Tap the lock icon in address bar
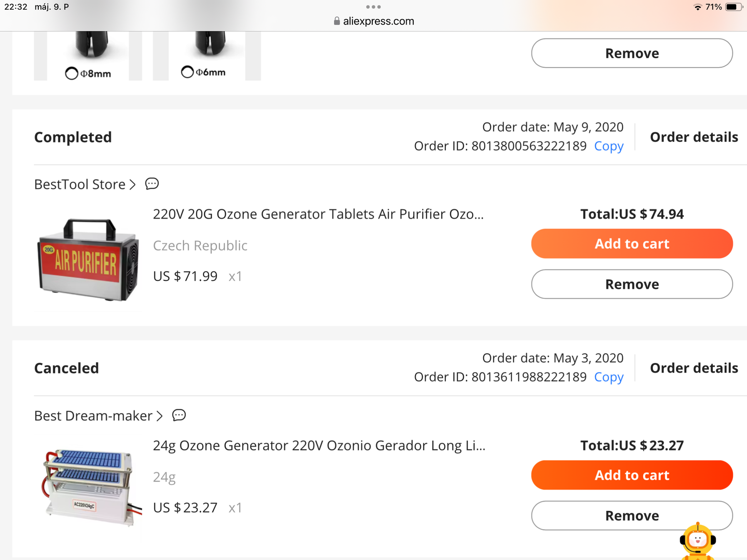 [x=337, y=21]
